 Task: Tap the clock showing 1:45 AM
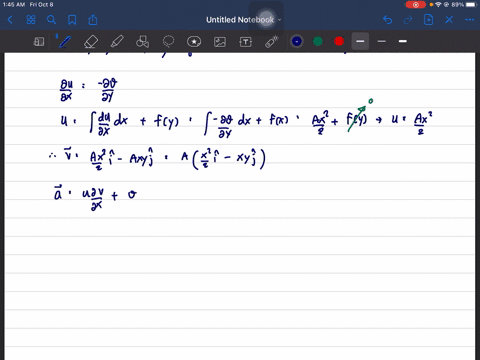point(14,5)
